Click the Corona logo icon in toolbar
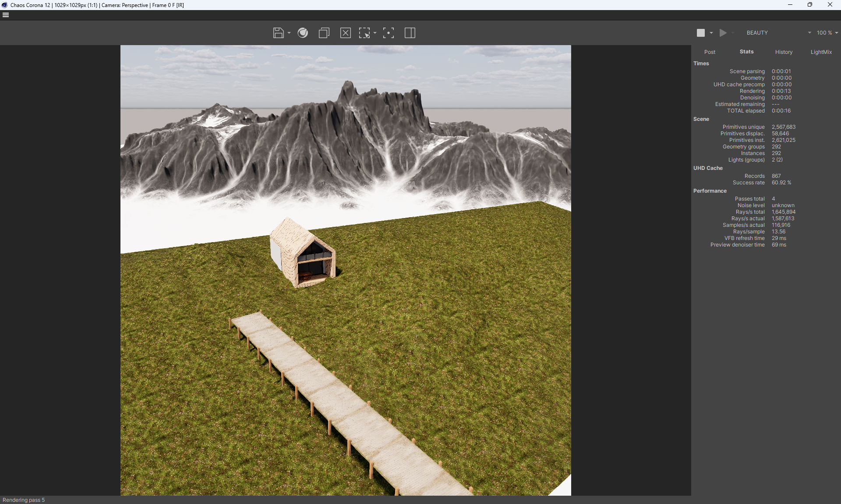Image resolution: width=841 pixels, height=504 pixels. pyautogui.click(x=303, y=33)
